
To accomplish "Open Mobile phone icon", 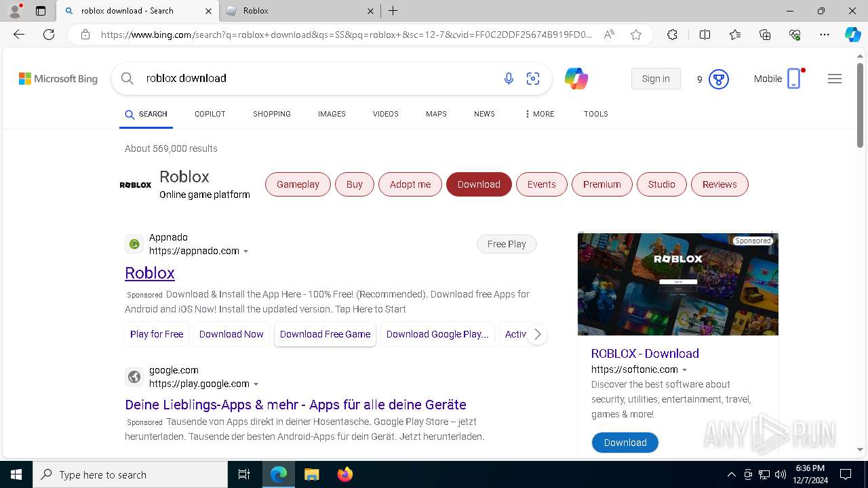I will point(794,79).
